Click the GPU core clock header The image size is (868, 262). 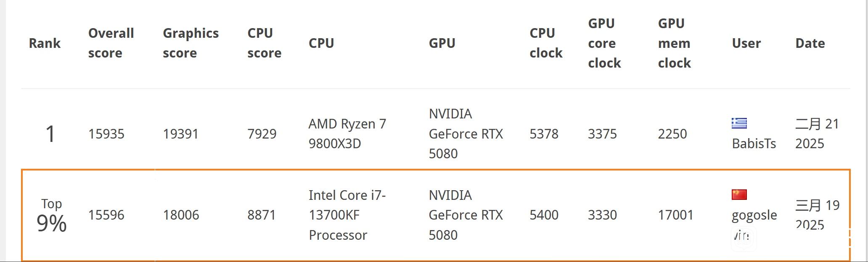pos(604,43)
